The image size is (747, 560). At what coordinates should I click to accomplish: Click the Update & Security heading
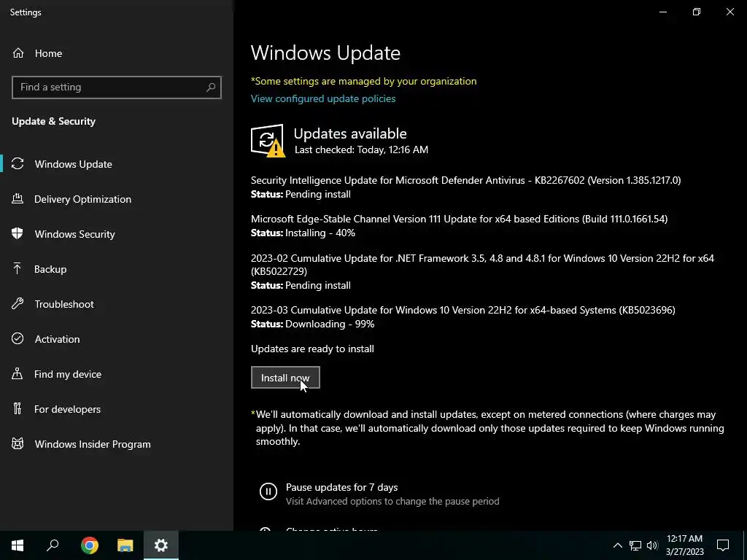tap(53, 121)
